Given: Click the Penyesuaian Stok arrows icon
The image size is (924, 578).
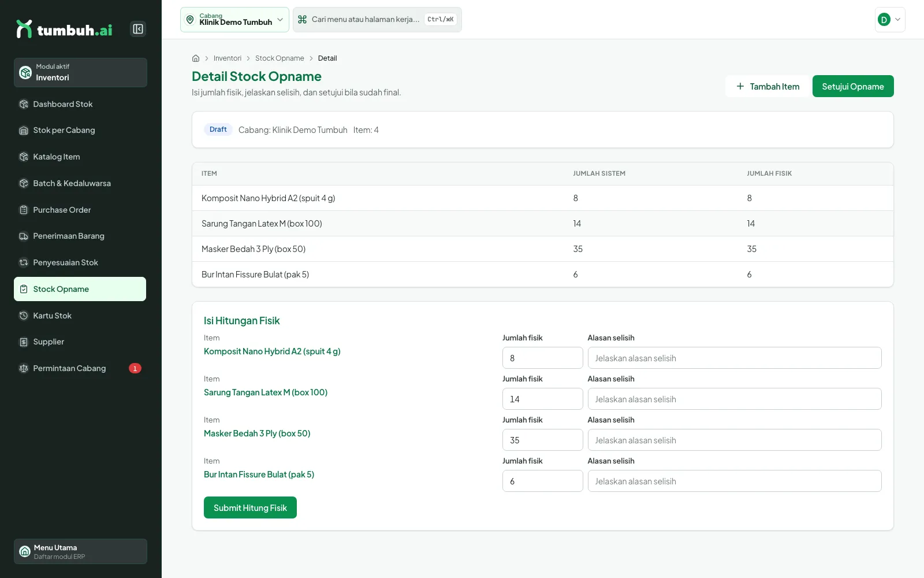Looking at the screenshot, I should [x=24, y=262].
